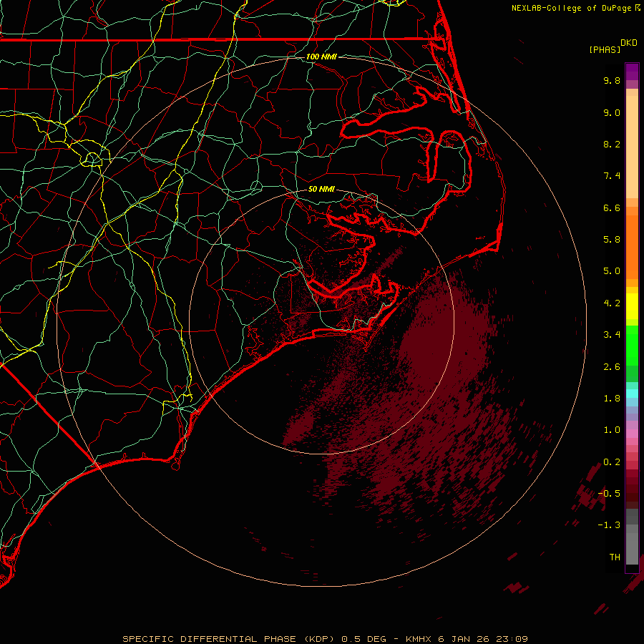Select the 2.6 scale value
The image size is (644, 644).
(x=612, y=366)
